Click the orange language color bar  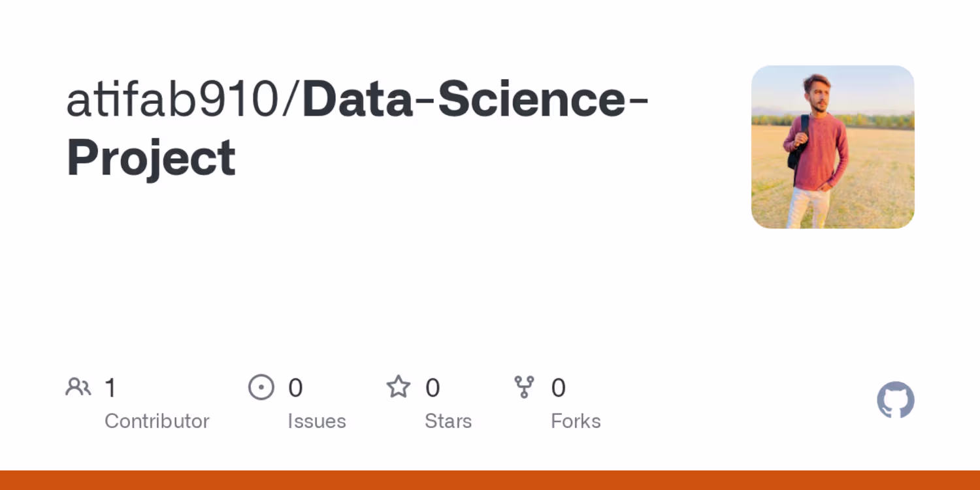point(490,480)
